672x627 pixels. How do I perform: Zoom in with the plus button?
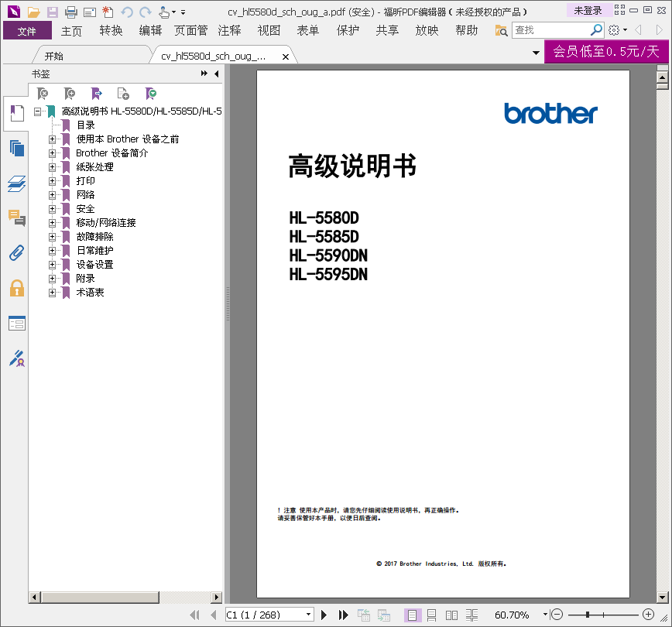point(649,615)
